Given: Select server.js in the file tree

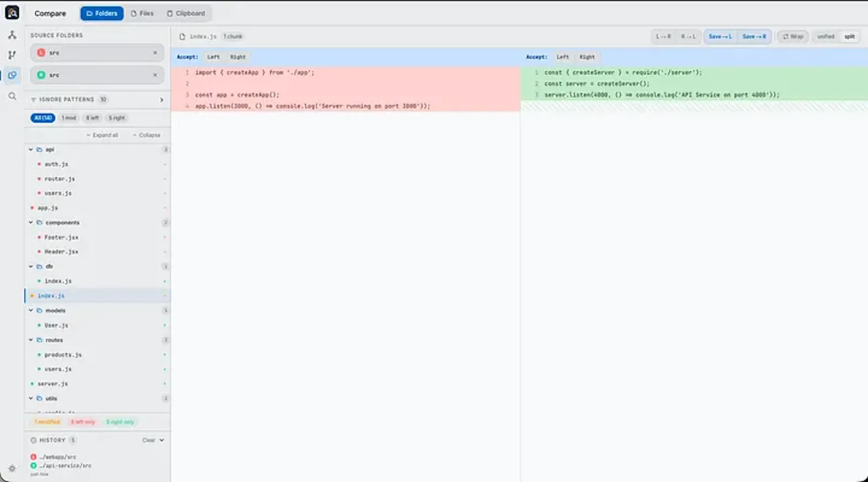Looking at the screenshot, I should (98, 384).
